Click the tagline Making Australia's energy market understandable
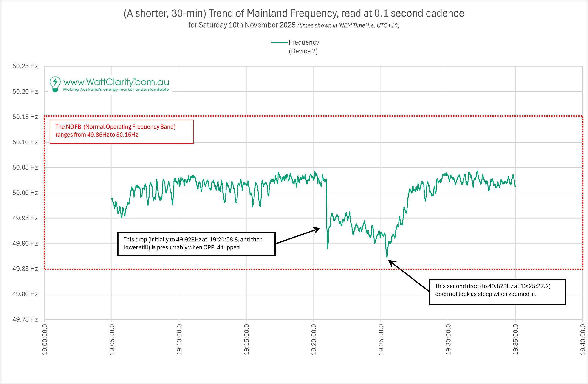Viewport: 588px width, 384px height. 116,89
